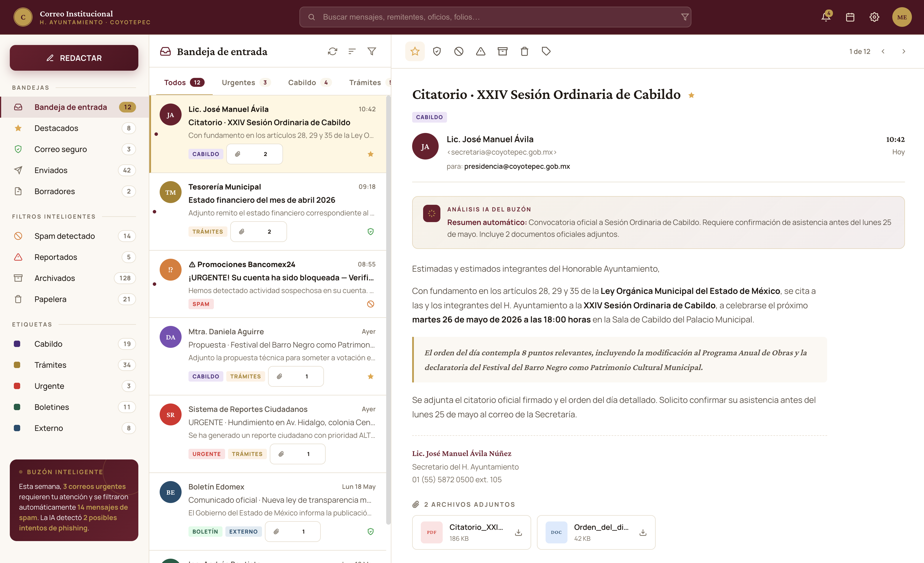Select the blue Externo label
The width and height of the screenshot is (924, 563).
(x=74, y=428)
